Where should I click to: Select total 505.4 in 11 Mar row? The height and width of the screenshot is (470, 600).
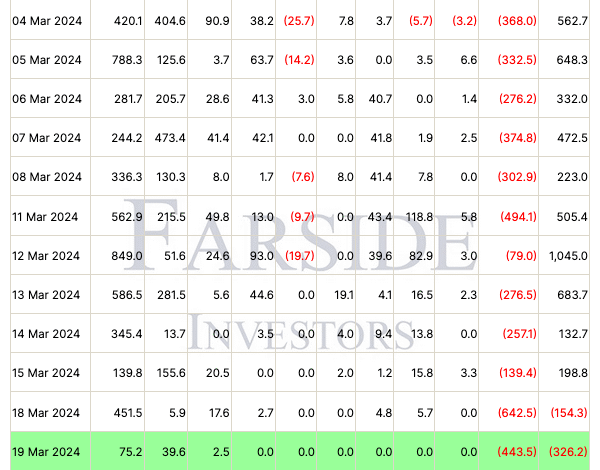(572, 217)
